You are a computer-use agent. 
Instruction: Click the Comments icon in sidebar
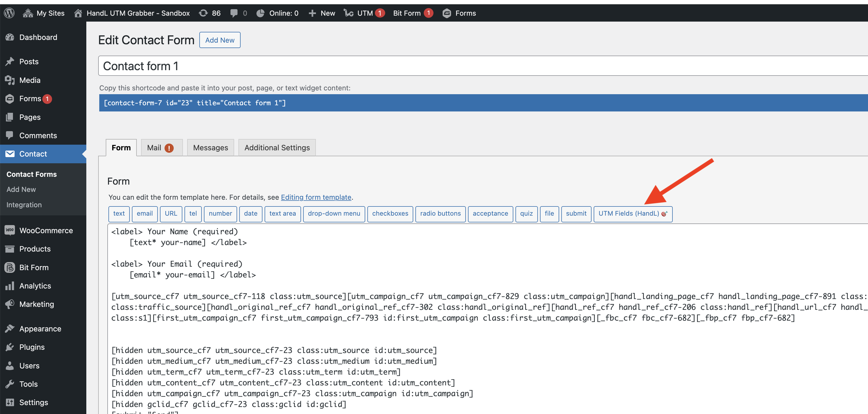tap(10, 135)
